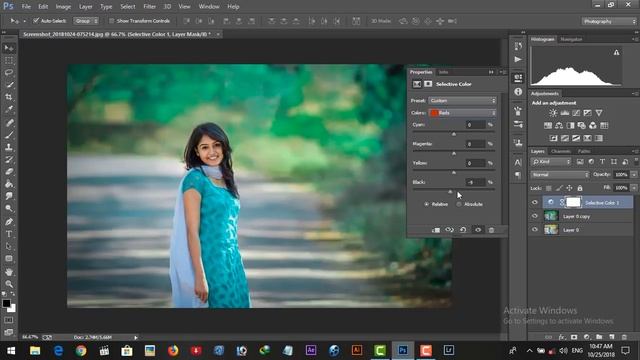Screen dimensions: 640x360
Task: Open the Filter menu
Action: (149, 7)
